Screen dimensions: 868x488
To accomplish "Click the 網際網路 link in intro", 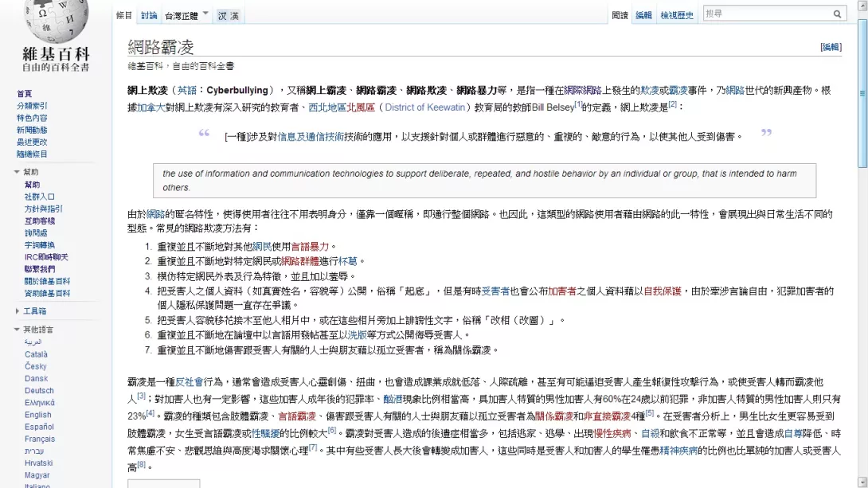I will pos(582,90).
